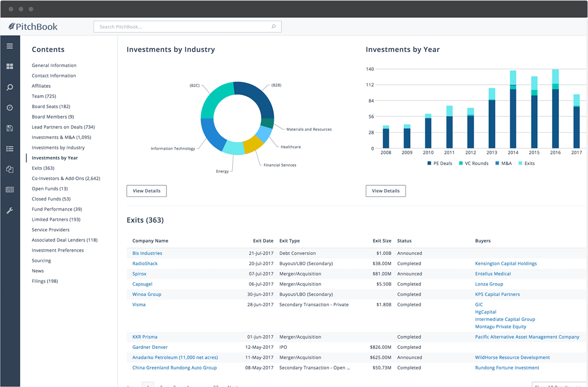Go to Investments by Industry in Contents
The height and width of the screenshot is (387, 588).
point(58,148)
